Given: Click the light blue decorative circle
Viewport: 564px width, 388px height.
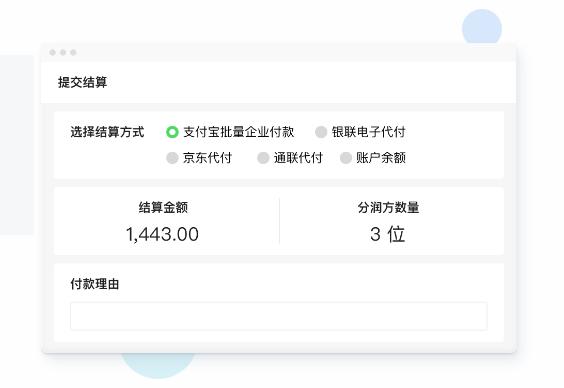Looking at the screenshot, I should coord(482,27).
